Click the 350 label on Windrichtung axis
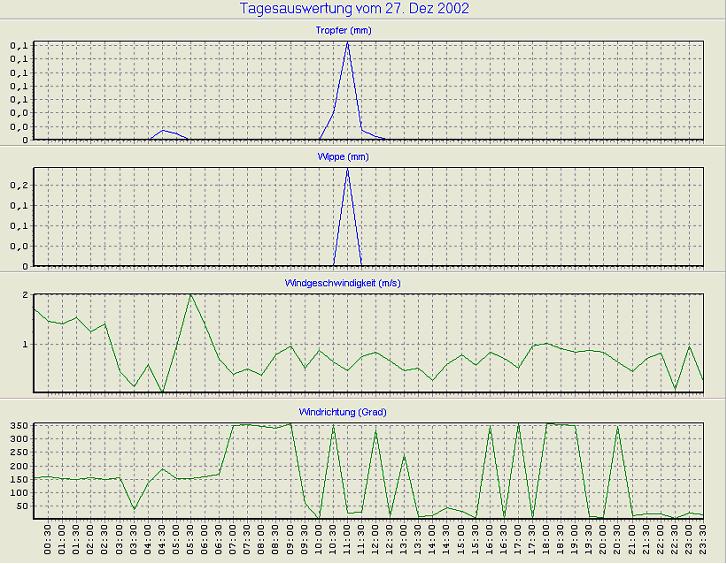Screen dimensions: 726x564 coord(19,426)
